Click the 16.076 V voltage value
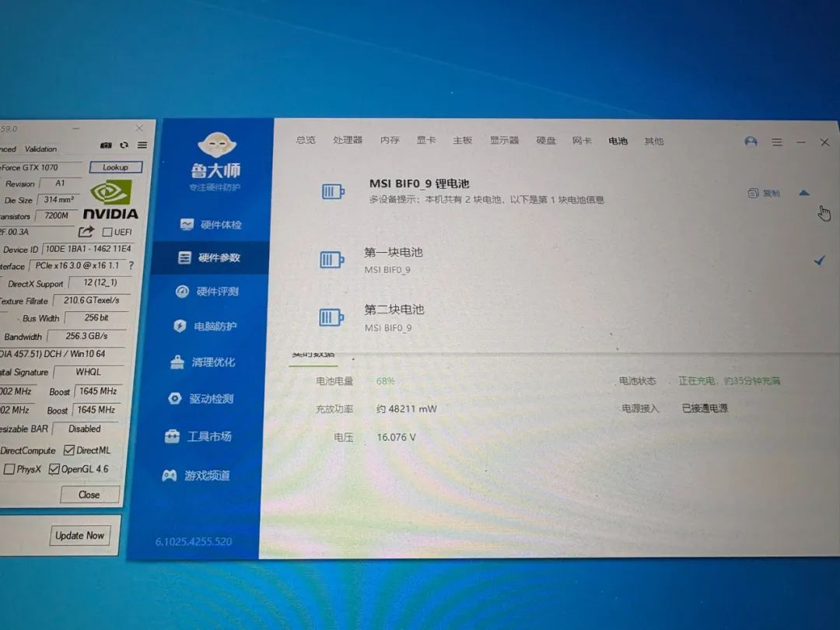The width and height of the screenshot is (840, 630). coord(396,437)
